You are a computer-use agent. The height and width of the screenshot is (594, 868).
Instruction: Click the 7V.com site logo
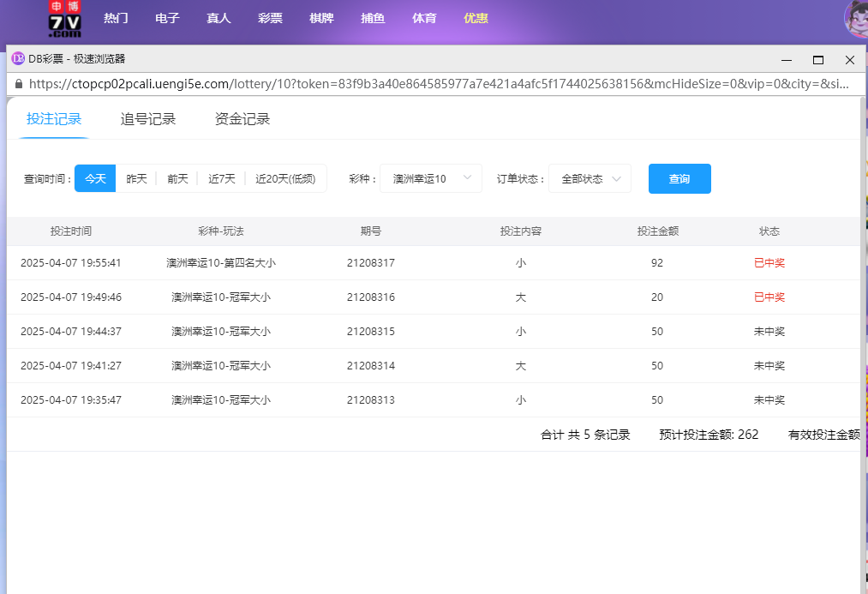[x=67, y=18]
